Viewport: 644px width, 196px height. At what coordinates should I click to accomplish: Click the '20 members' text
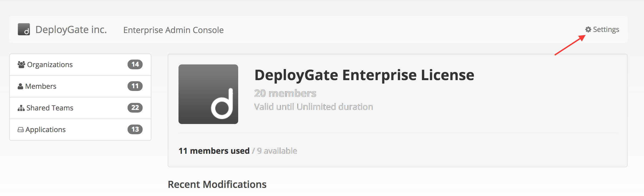click(x=285, y=93)
